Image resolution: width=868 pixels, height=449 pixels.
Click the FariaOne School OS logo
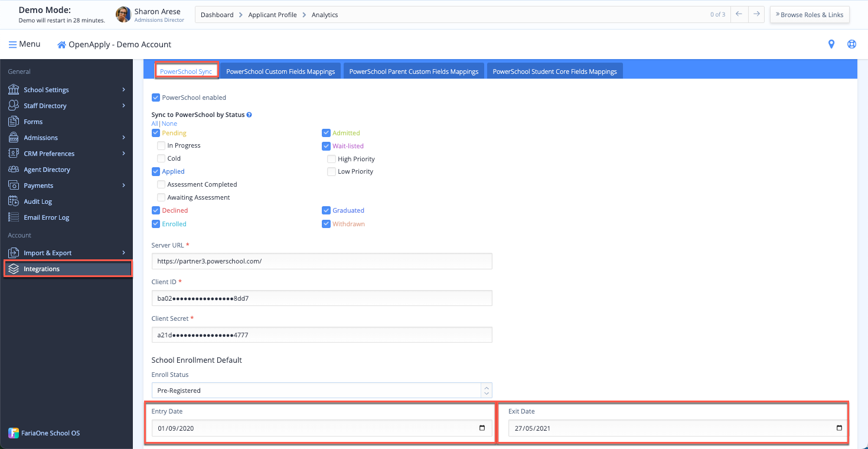(14, 433)
